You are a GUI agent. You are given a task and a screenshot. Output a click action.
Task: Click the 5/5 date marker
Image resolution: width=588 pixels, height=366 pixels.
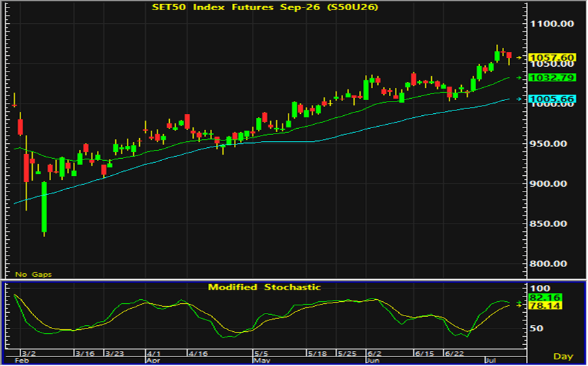pyautogui.click(x=261, y=353)
